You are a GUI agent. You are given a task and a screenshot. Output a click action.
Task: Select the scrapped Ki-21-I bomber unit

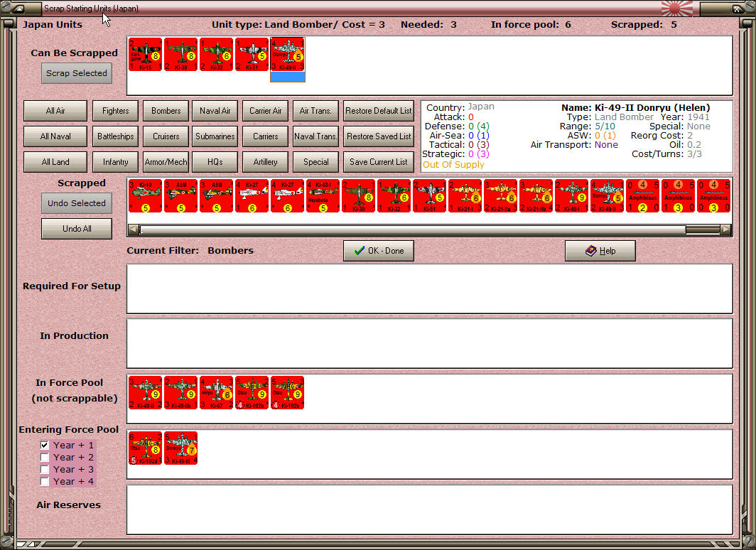465,195
